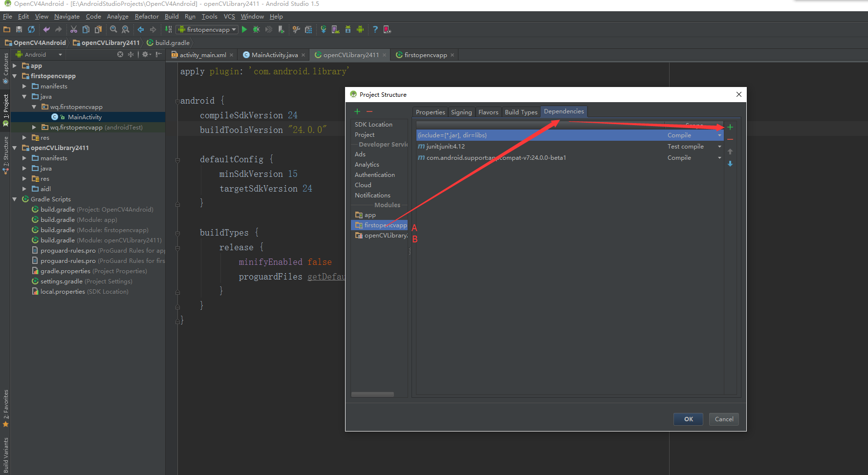
Task: Collapse the firstopencvapp module in project tree
Action: pyautogui.click(x=15, y=76)
